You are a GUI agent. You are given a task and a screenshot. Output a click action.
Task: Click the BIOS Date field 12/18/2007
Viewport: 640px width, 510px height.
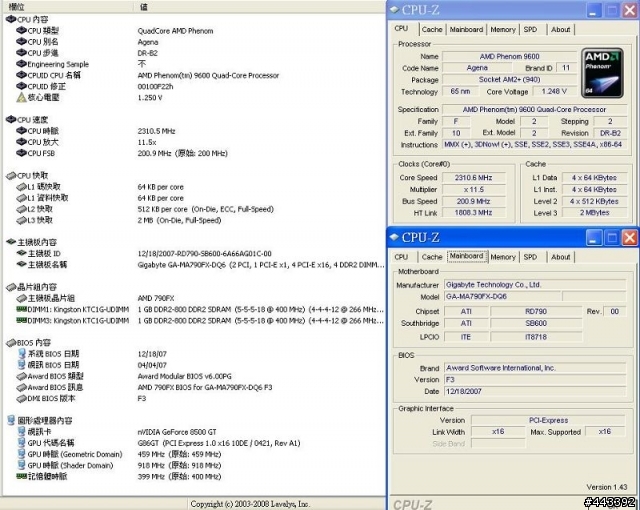pyautogui.click(x=535, y=391)
